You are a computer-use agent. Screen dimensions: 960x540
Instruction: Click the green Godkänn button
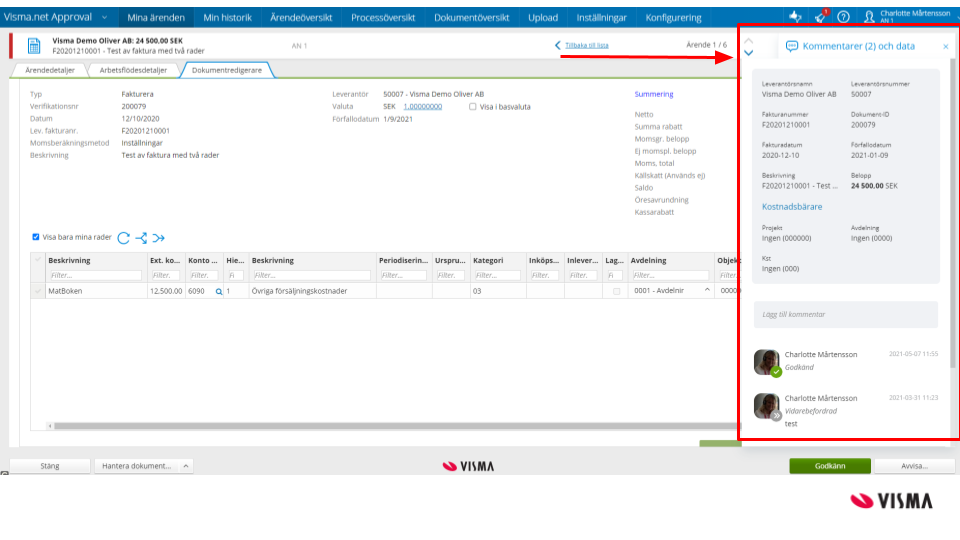click(830, 466)
